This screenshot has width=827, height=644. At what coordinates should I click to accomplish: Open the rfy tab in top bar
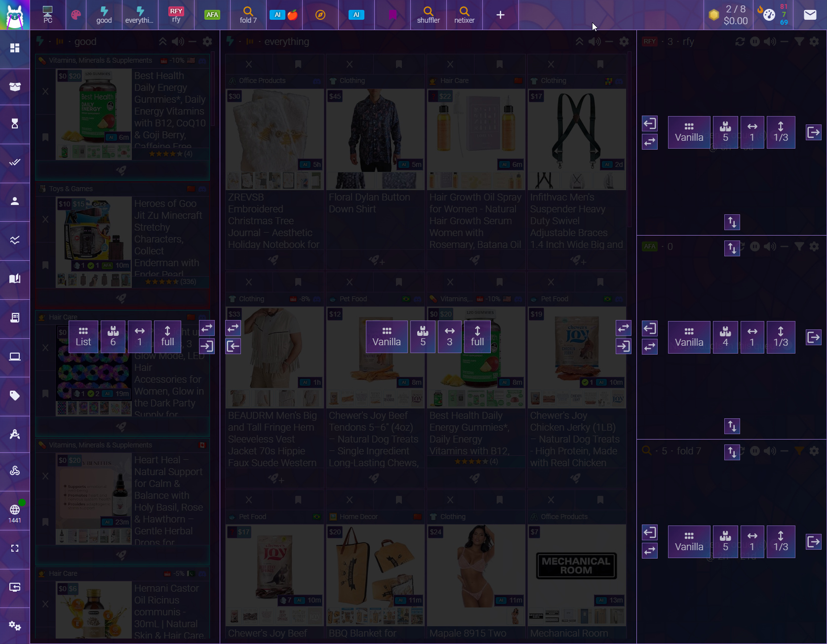point(176,15)
